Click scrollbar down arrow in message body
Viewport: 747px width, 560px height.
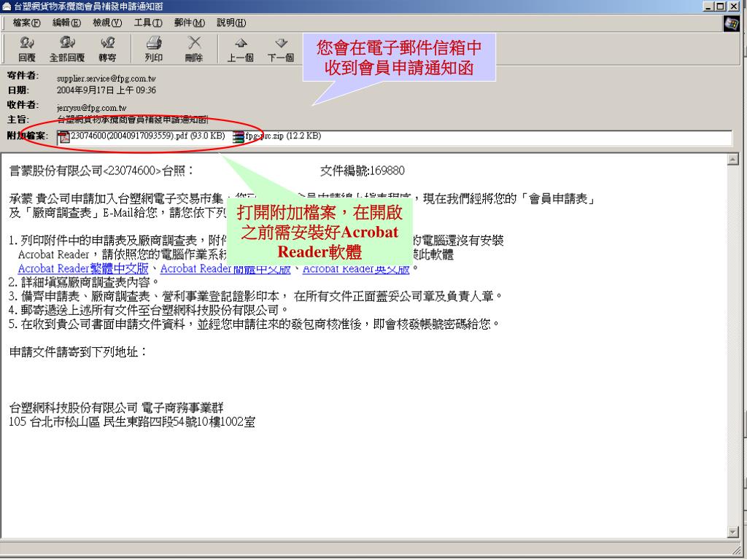(733, 532)
